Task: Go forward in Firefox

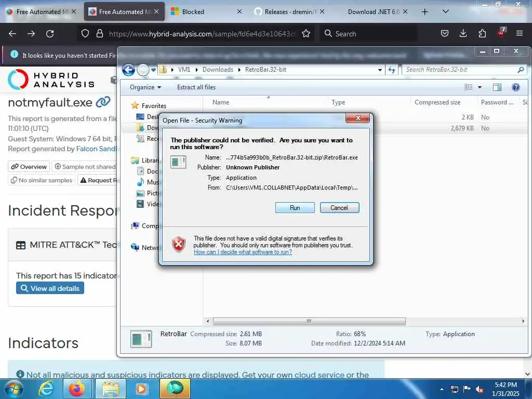Action: 31,34
